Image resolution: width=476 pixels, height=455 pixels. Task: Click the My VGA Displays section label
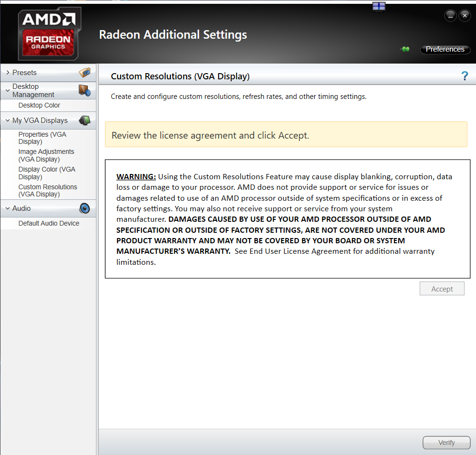point(40,120)
